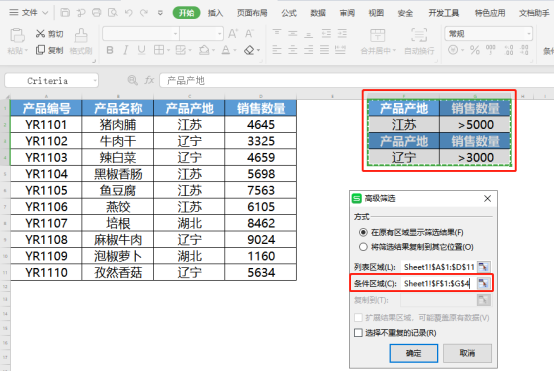Click the fx Insert Function icon

click(x=149, y=80)
